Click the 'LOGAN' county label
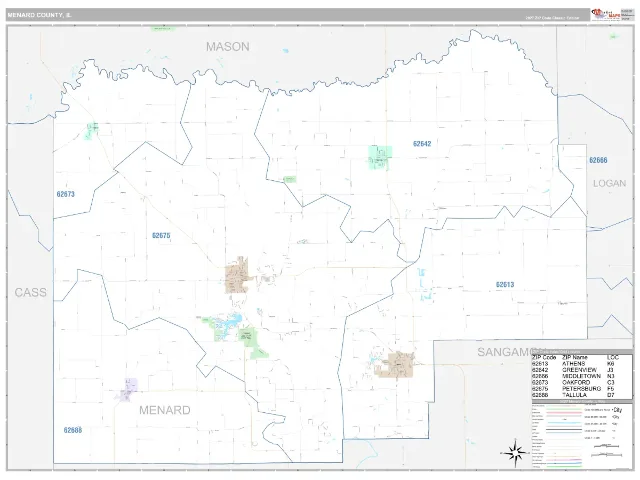Image resolution: width=640 pixels, height=480 pixels. pyautogui.click(x=609, y=183)
